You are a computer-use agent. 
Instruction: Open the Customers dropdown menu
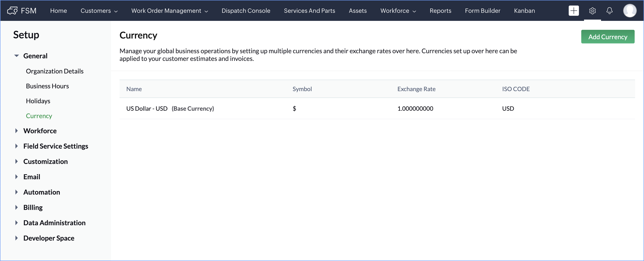99,10
